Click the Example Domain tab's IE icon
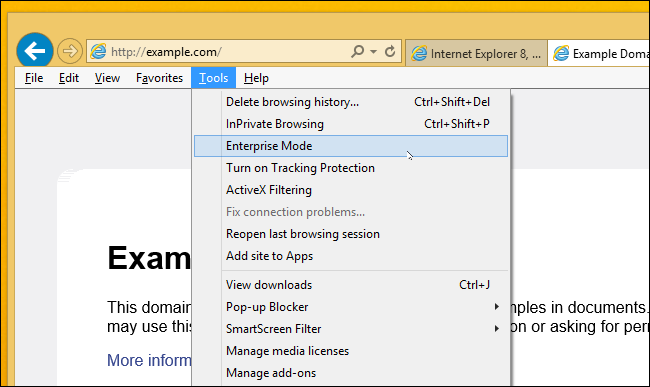Image resolution: width=650 pixels, height=387 pixels. coord(561,53)
